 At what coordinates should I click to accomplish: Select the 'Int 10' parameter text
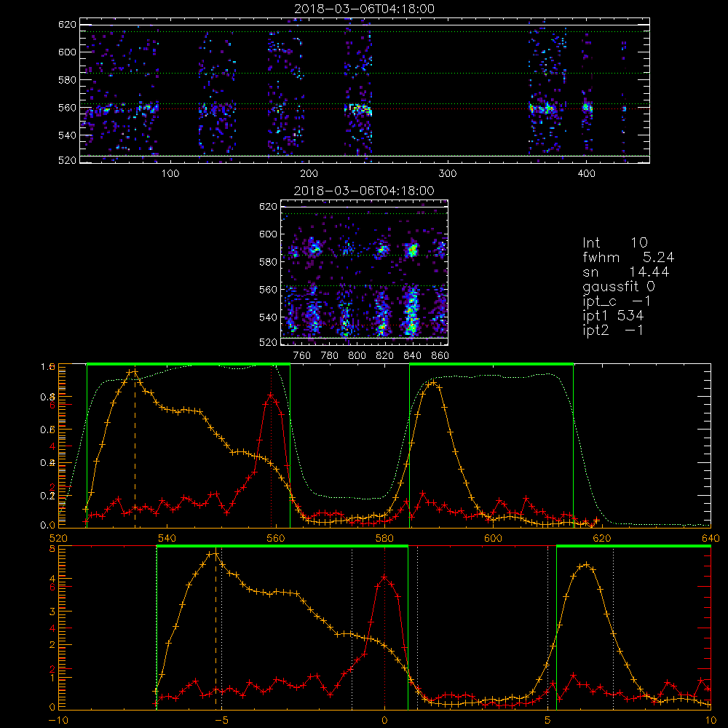point(615,242)
